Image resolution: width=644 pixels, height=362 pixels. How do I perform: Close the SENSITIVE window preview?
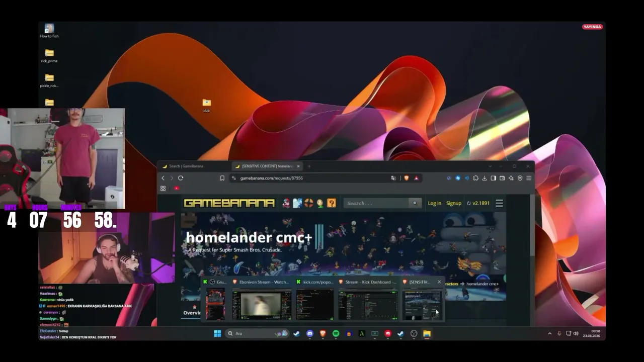(439, 282)
